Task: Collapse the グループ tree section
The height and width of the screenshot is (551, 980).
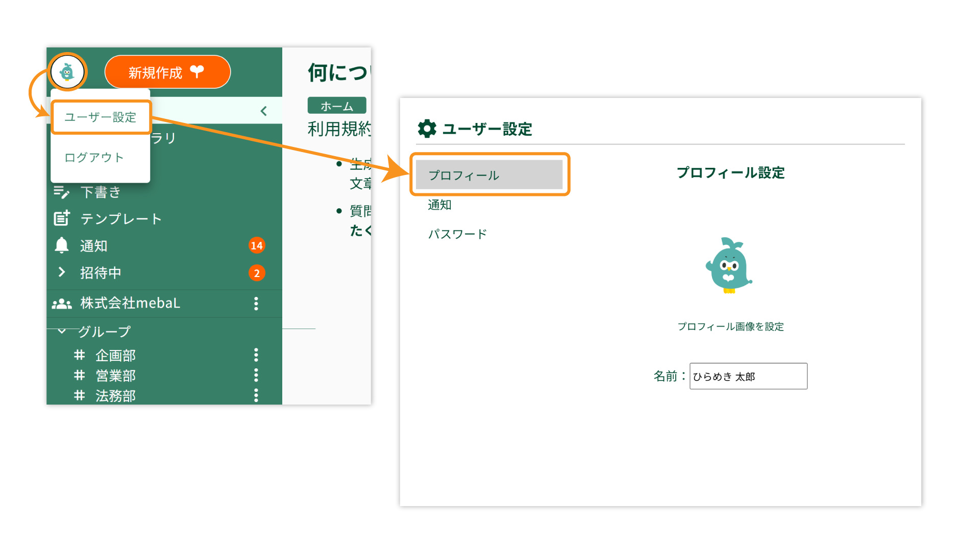Action: [x=62, y=332]
